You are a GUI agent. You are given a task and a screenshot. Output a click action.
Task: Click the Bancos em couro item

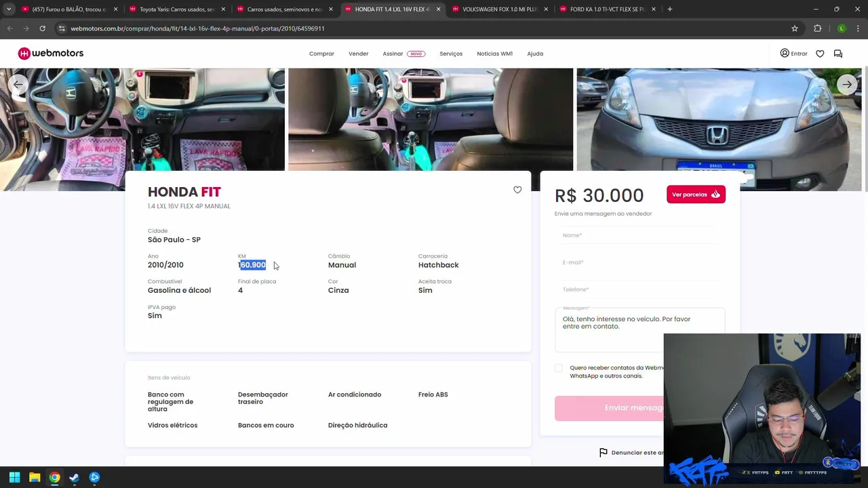[x=266, y=426]
